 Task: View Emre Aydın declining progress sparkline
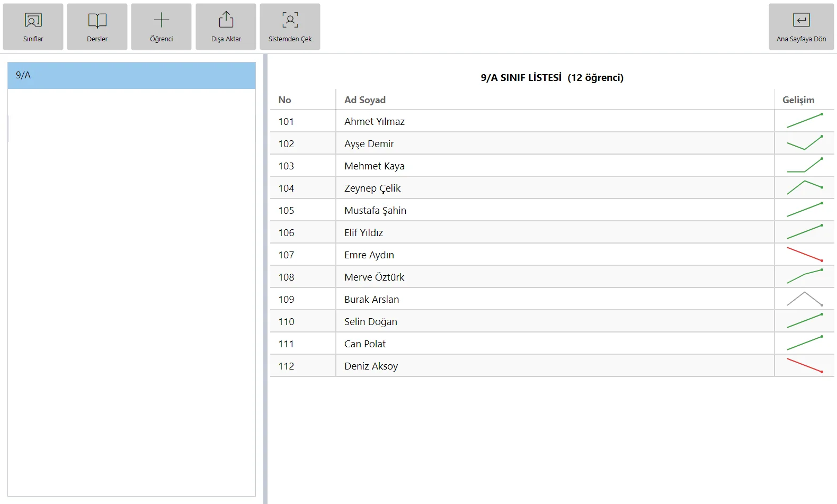point(805,255)
